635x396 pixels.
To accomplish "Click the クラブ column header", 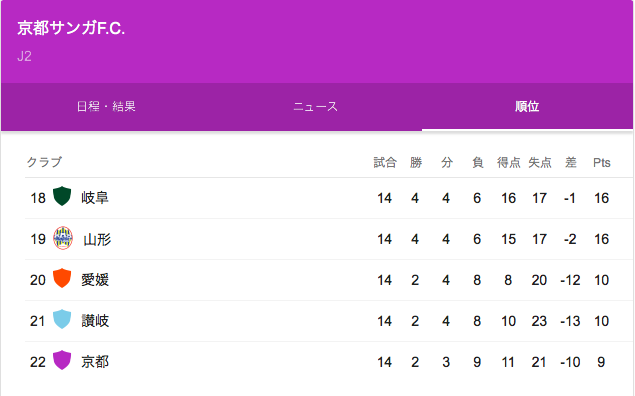I will [44, 162].
